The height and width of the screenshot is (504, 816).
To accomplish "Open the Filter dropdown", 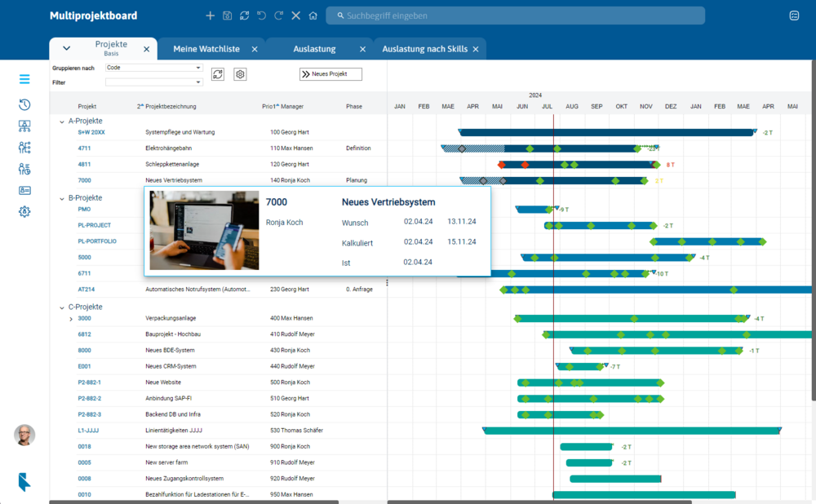I will tap(153, 82).
